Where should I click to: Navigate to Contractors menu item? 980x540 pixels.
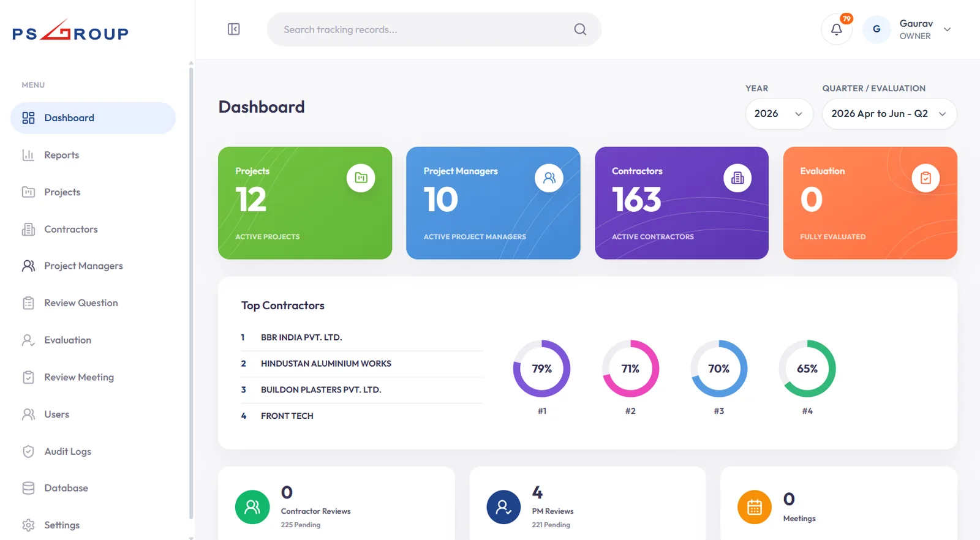[x=93, y=230]
